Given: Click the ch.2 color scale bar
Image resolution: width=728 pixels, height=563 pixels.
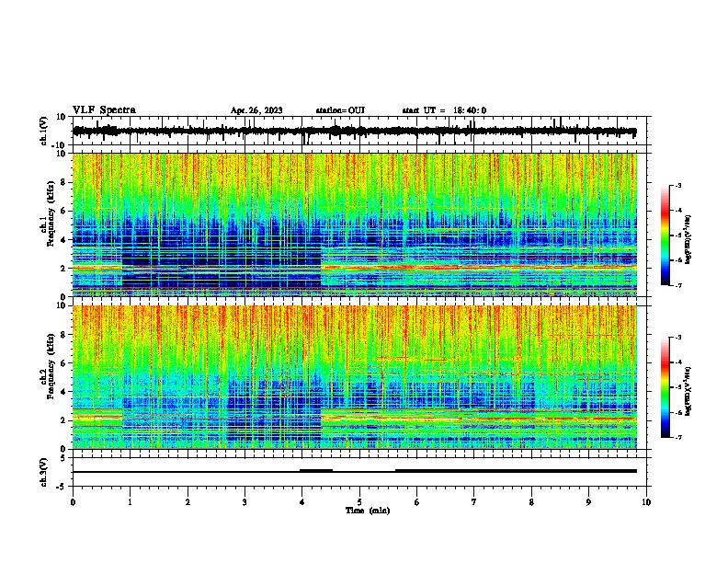Looking at the screenshot, I should pos(665,387).
